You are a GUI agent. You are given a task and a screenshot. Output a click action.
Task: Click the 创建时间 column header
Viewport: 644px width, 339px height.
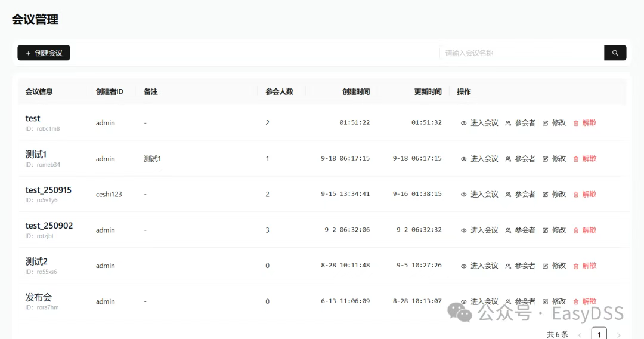356,92
